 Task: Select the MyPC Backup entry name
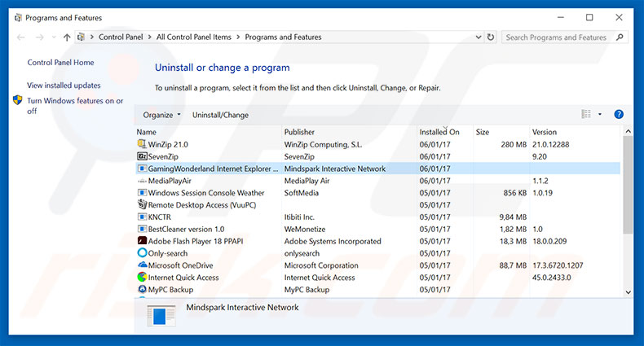(x=170, y=290)
